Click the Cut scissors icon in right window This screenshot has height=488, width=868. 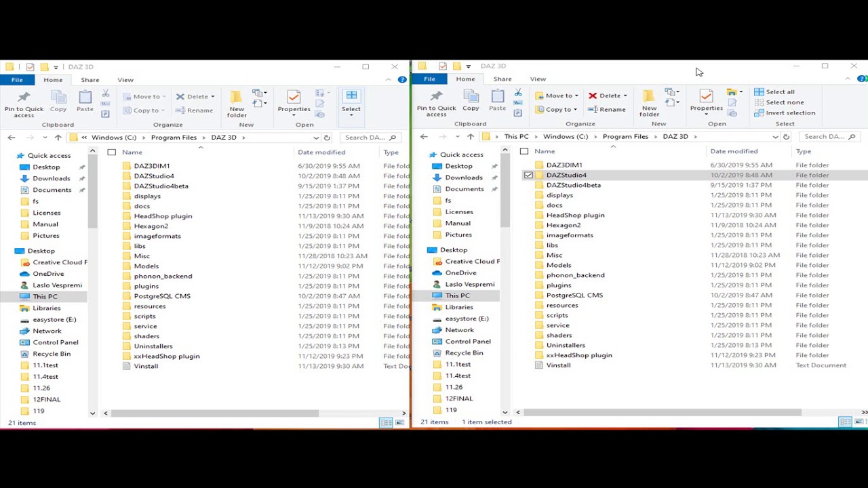[518, 92]
